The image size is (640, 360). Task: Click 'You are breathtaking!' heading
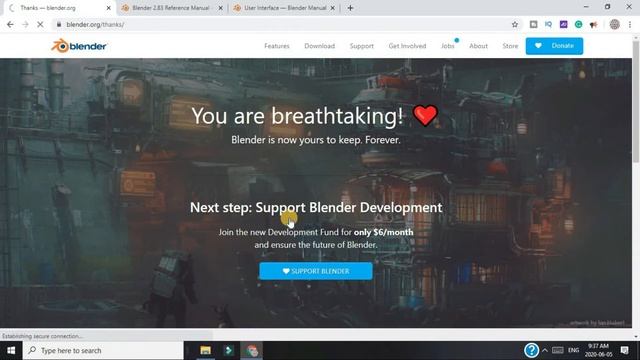point(298,116)
